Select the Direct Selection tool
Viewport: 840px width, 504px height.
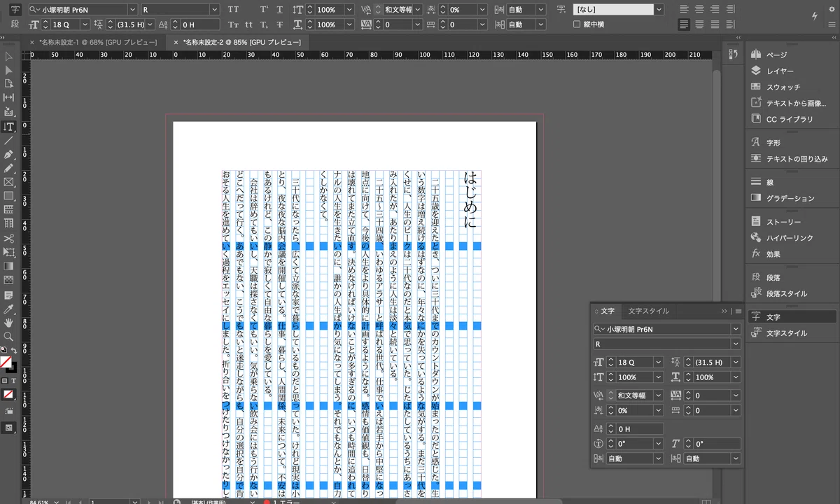(8, 70)
